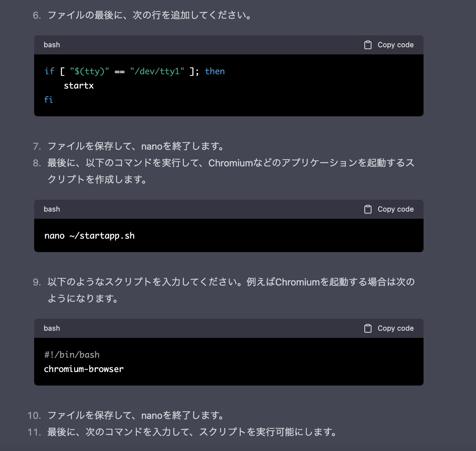Click clipboard icon above the startx code

tap(368, 45)
